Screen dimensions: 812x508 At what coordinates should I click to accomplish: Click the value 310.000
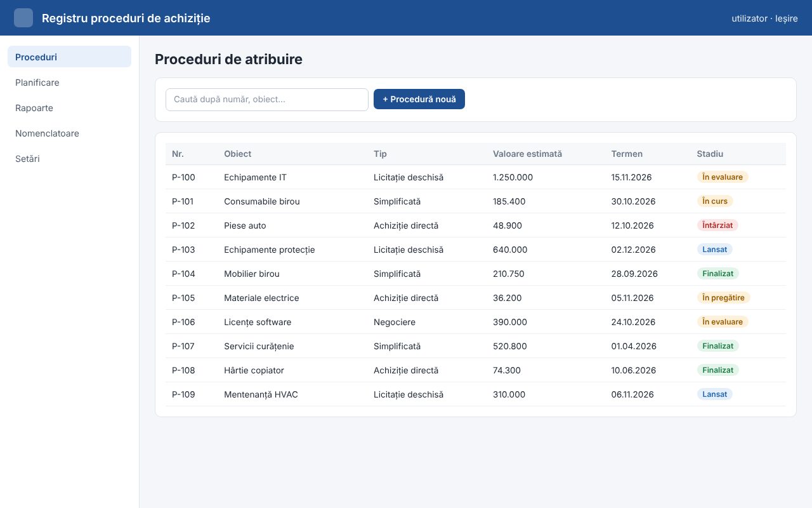[509, 394]
